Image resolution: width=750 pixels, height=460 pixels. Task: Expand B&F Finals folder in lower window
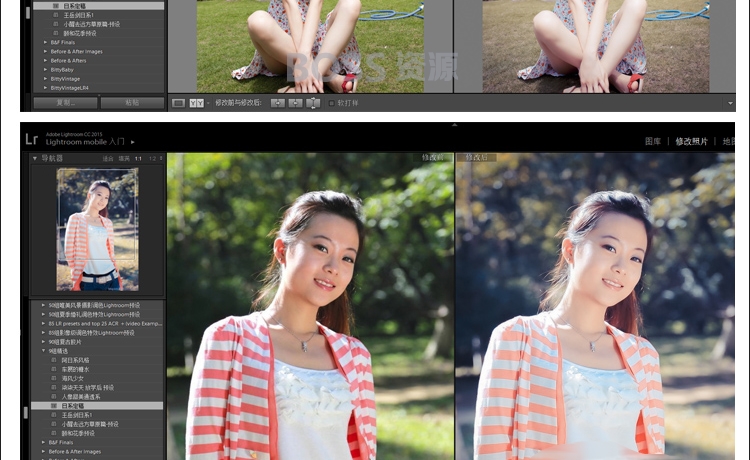click(x=44, y=442)
